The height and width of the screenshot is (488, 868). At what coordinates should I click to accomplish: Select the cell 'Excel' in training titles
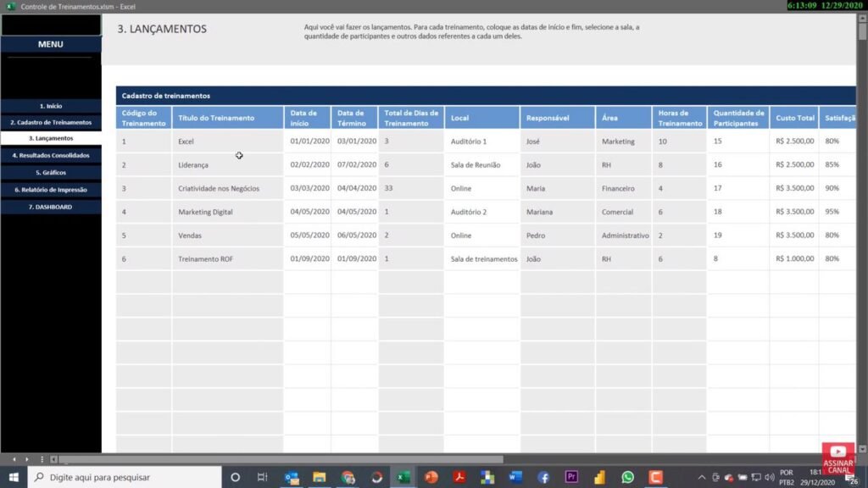point(227,141)
